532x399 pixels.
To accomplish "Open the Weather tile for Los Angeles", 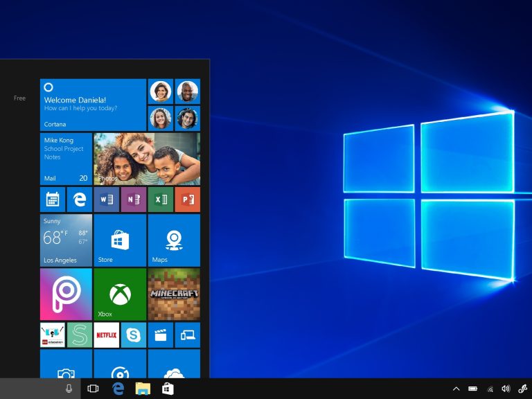I will click(66, 240).
